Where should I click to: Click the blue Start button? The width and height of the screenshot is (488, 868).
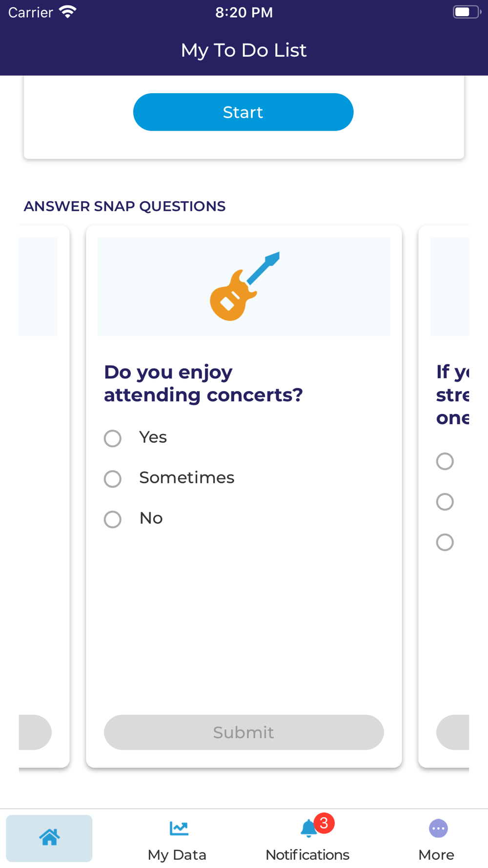click(x=243, y=112)
